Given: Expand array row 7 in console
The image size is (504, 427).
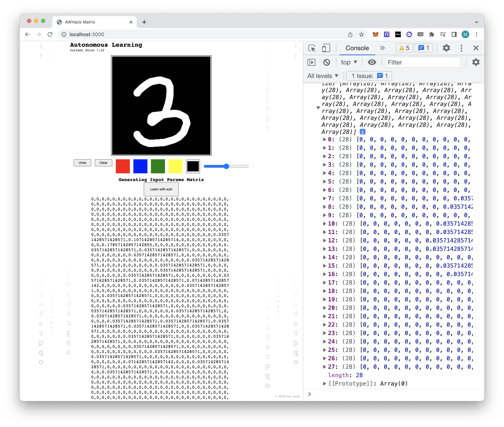Looking at the screenshot, I should pos(324,198).
